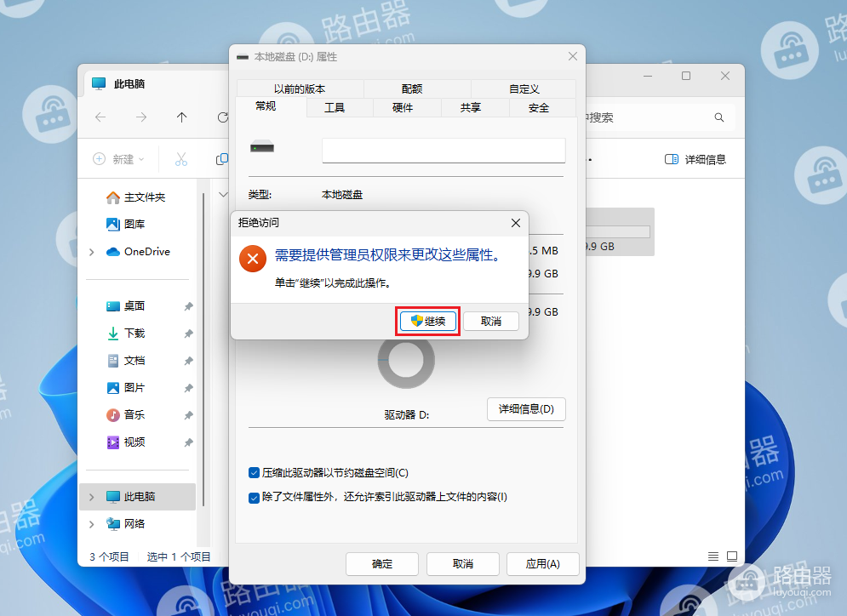The image size is (847, 616).
Task: Click the forward arrow in File Explorer
Action: pos(141,117)
